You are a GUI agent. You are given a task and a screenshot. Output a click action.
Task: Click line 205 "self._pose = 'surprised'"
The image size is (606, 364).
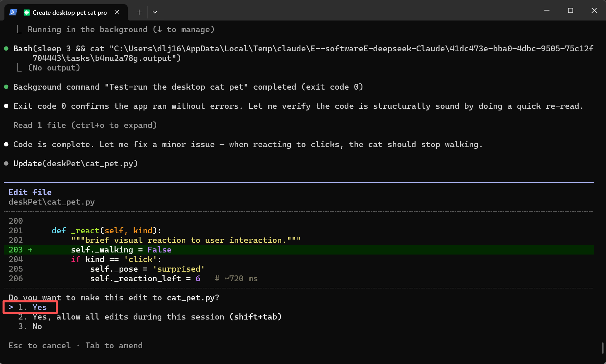click(147, 269)
